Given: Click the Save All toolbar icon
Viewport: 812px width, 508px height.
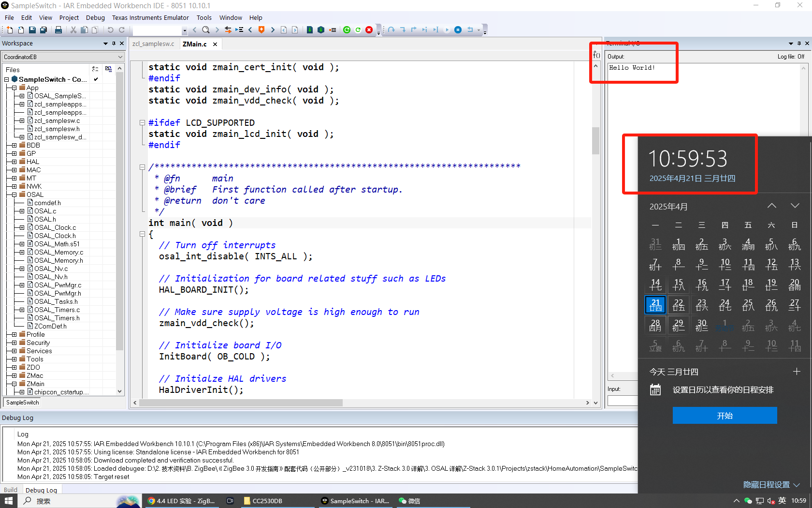Looking at the screenshot, I should [43, 30].
